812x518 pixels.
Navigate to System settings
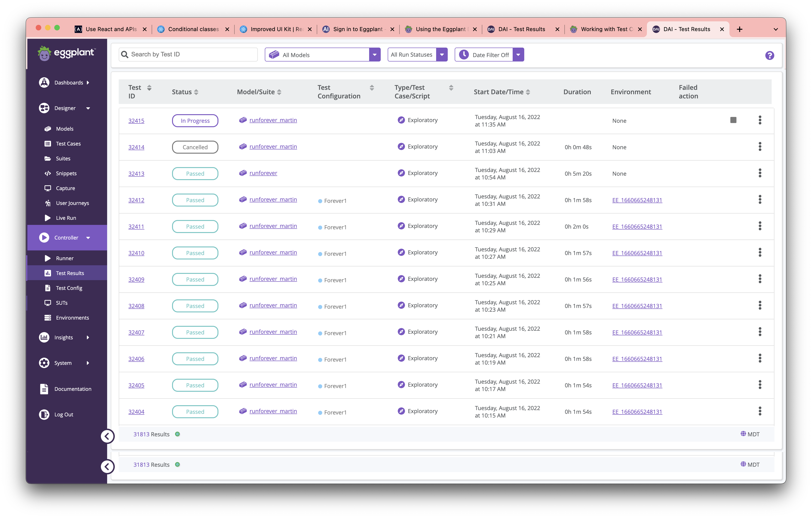(63, 362)
